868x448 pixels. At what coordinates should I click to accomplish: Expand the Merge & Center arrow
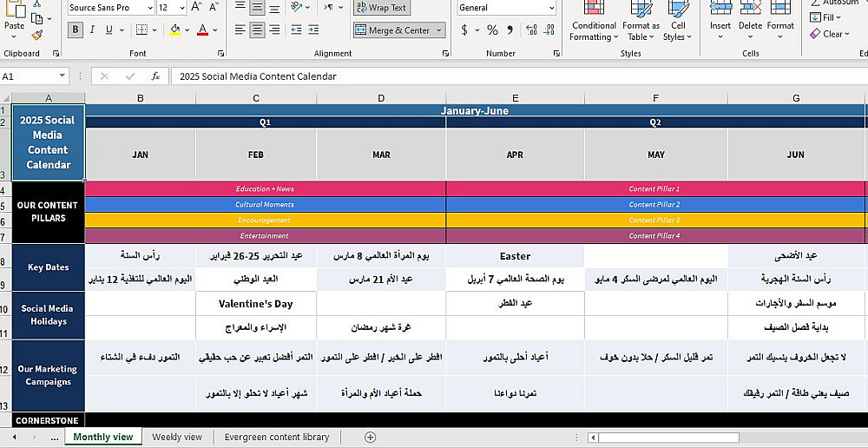coord(439,30)
